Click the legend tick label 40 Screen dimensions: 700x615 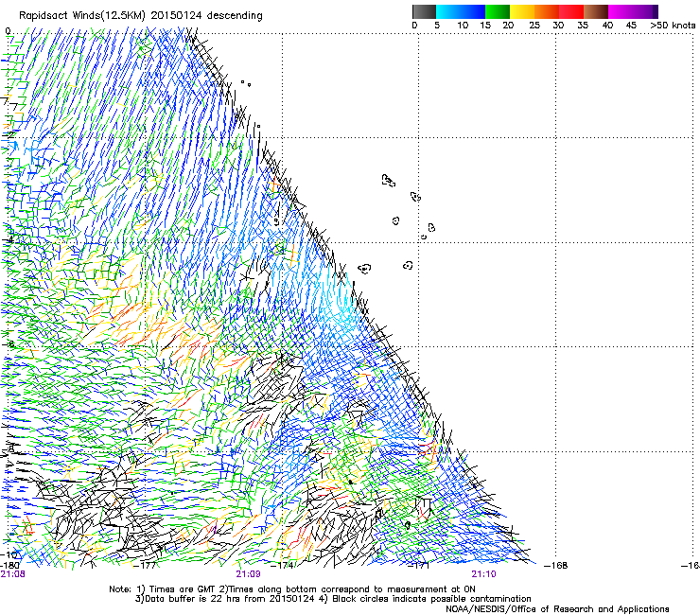tap(607, 26)
